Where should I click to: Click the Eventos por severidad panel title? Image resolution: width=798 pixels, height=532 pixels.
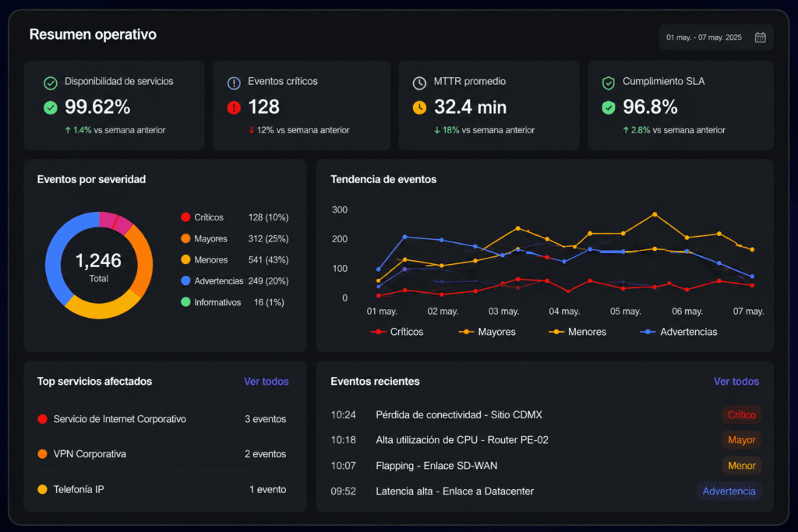(92, 179)
